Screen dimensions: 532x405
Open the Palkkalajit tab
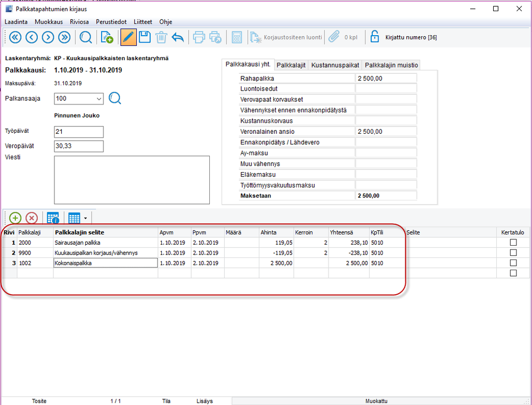pyautogui.click(x=291, y=65)
